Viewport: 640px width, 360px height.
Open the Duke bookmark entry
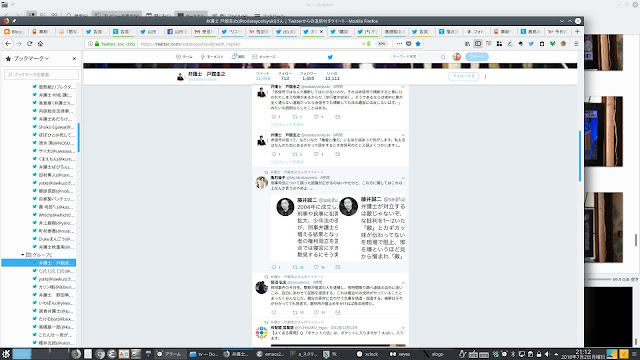point(53,239)
